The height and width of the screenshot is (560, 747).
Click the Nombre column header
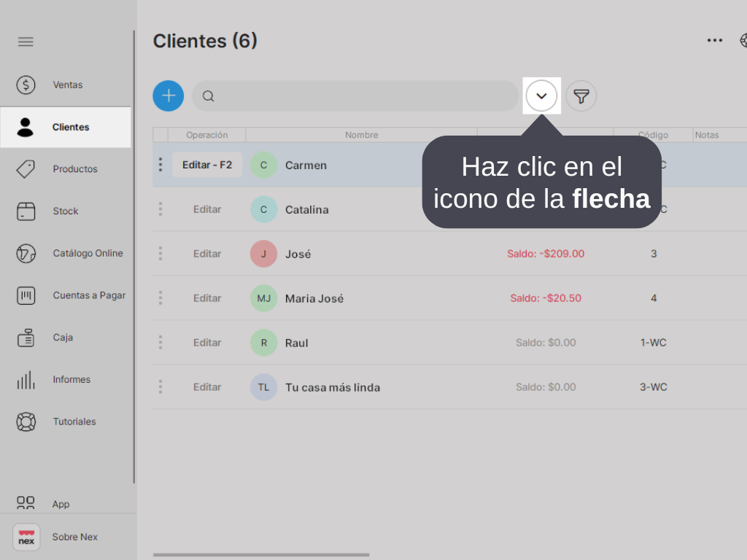(362, 135)
